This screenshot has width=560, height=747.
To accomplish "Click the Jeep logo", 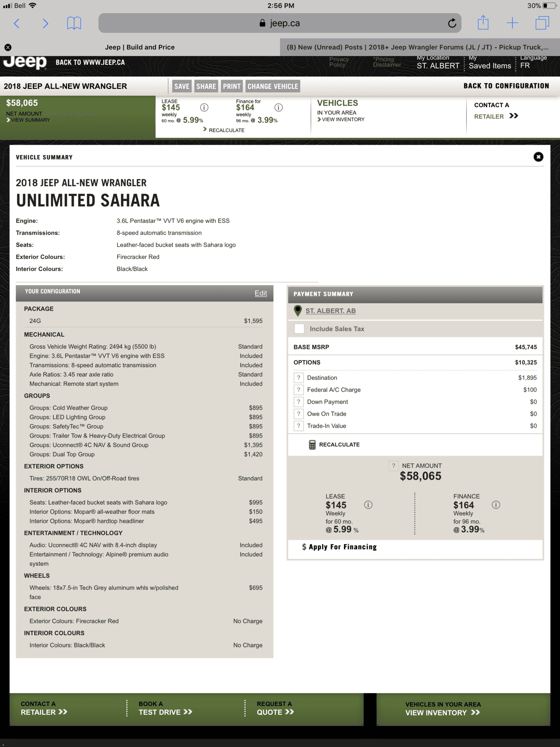I will [x=25, y=63].
